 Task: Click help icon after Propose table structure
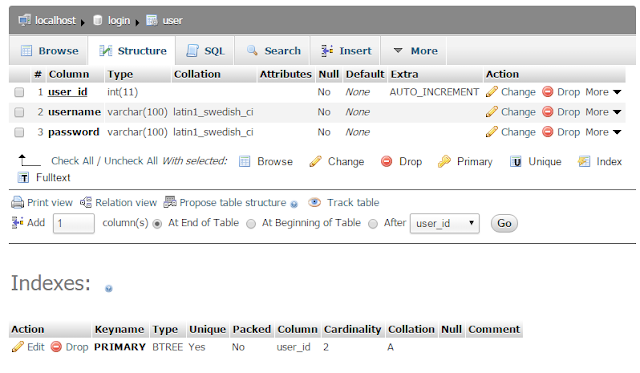pos(294,204)
